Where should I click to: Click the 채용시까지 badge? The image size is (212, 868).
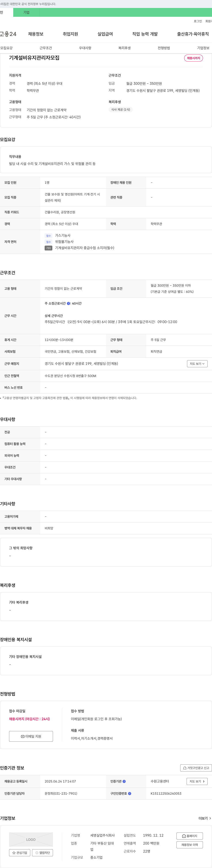point(193,58)
